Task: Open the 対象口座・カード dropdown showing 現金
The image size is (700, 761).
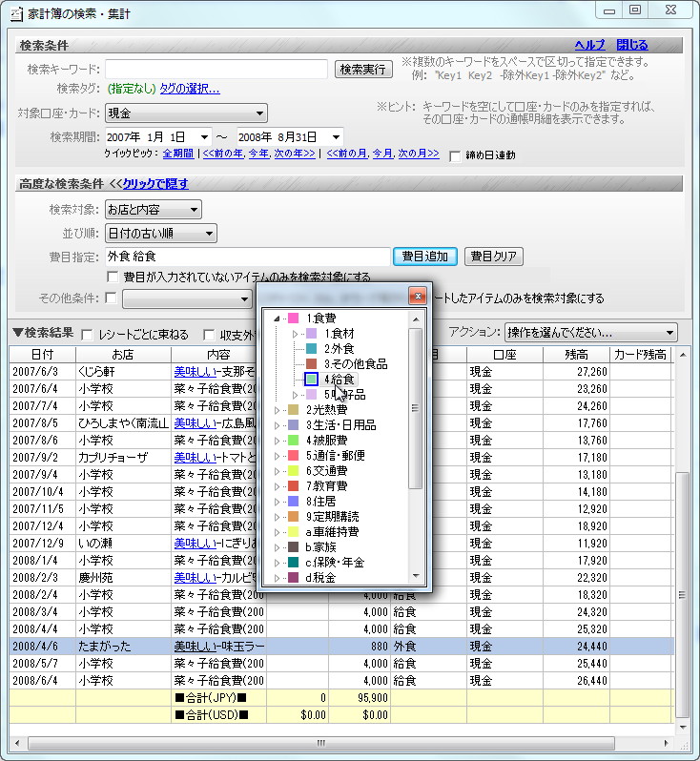Action: tap(186, 113)
